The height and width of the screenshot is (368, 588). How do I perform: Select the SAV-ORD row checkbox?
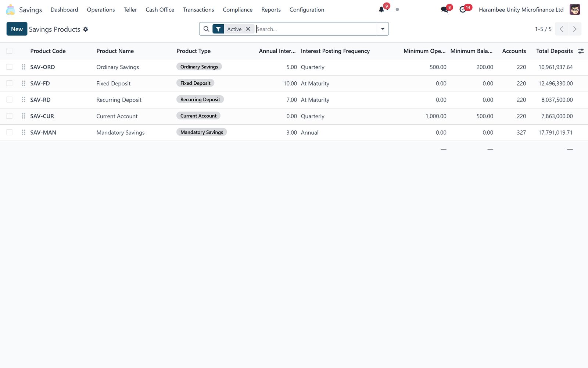(x=10, y=67)
